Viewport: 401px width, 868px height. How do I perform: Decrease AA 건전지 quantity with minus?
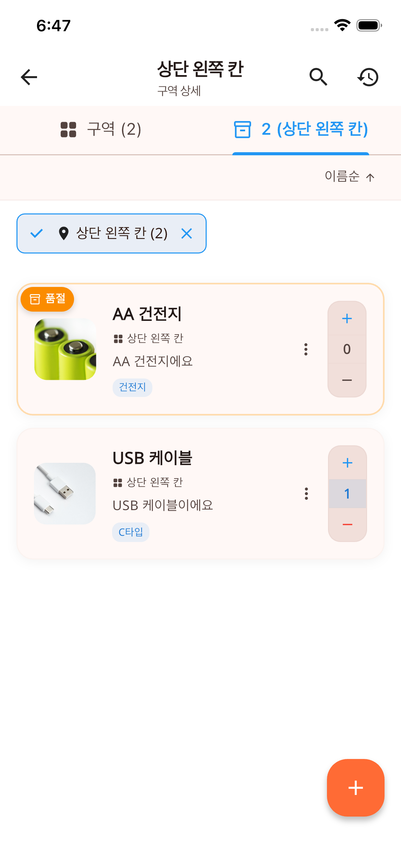347,380
